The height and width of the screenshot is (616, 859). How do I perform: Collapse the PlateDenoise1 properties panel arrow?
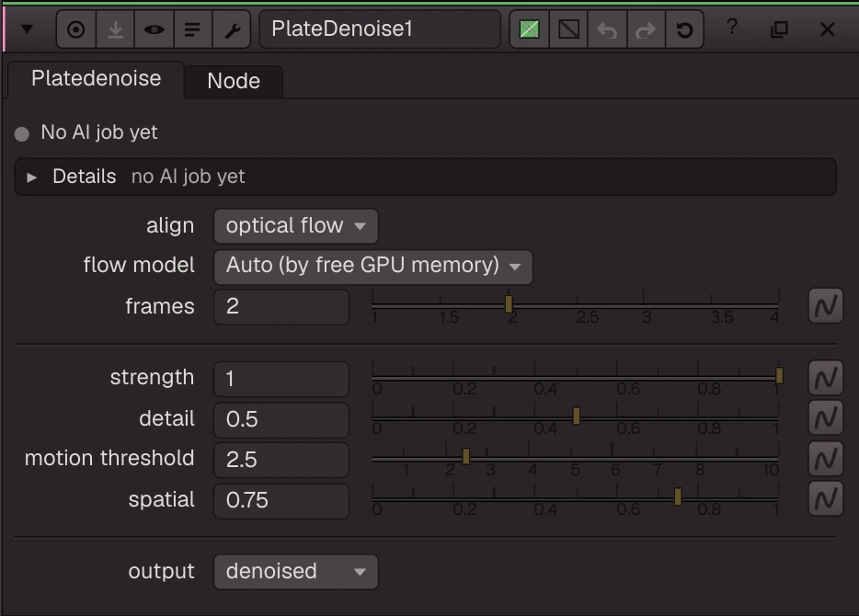click(27, 29)
